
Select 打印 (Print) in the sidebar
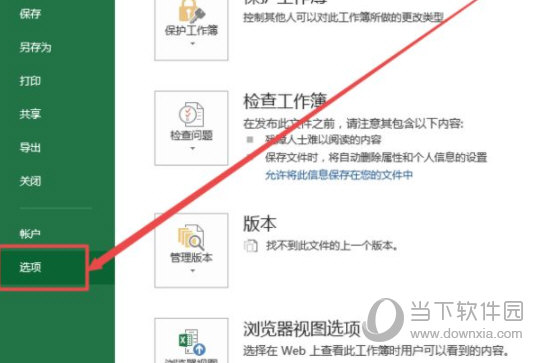point(30,81)
